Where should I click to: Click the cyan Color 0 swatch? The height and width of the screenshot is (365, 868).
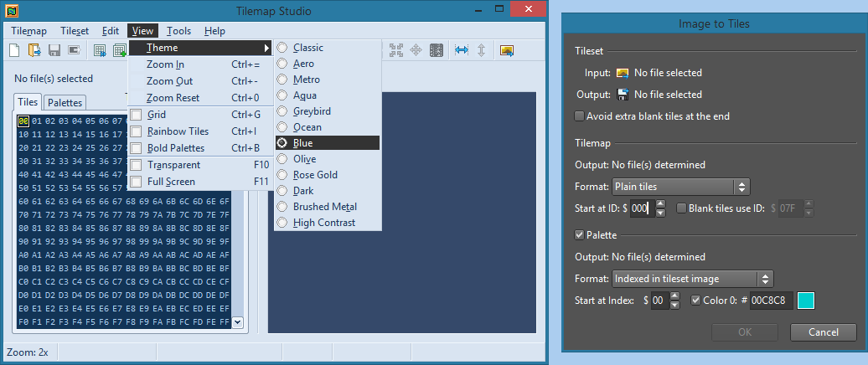pyautogui.click(x=806, y=300)
